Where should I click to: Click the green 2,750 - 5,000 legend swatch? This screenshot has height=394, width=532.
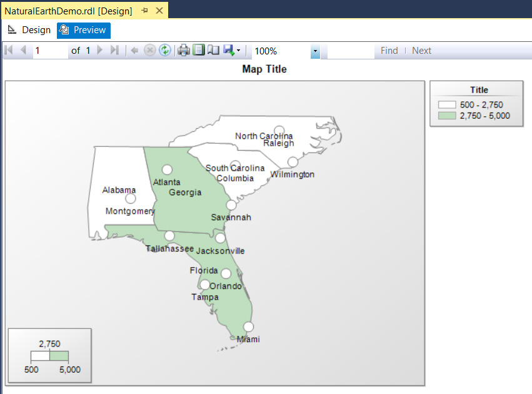(x=447, y=116)
